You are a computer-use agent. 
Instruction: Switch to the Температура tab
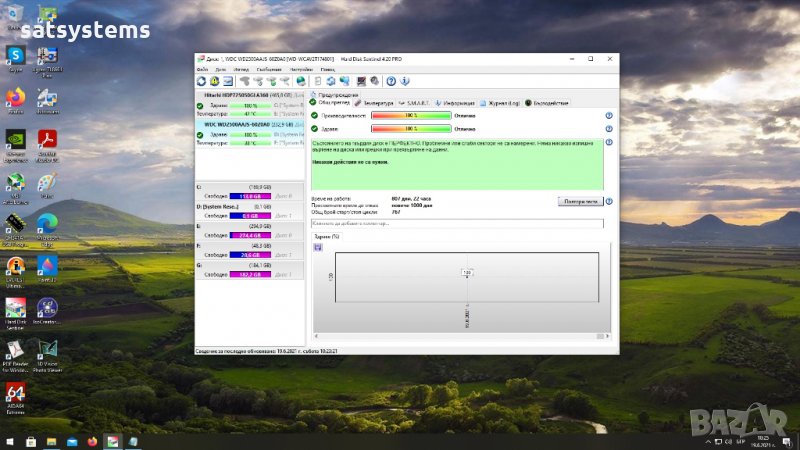click(x=375, y=103)
